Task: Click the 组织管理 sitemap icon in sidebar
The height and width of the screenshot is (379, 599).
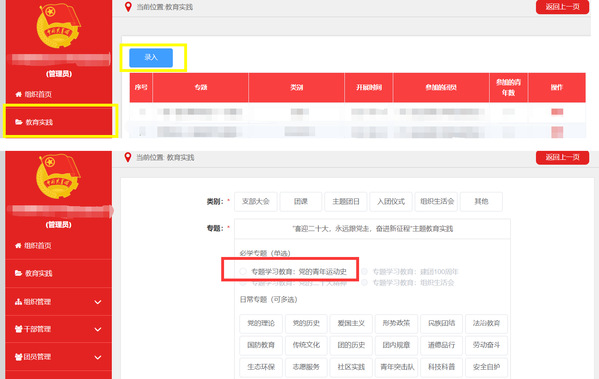Action: pyautogui.click(x=18, y=302)
